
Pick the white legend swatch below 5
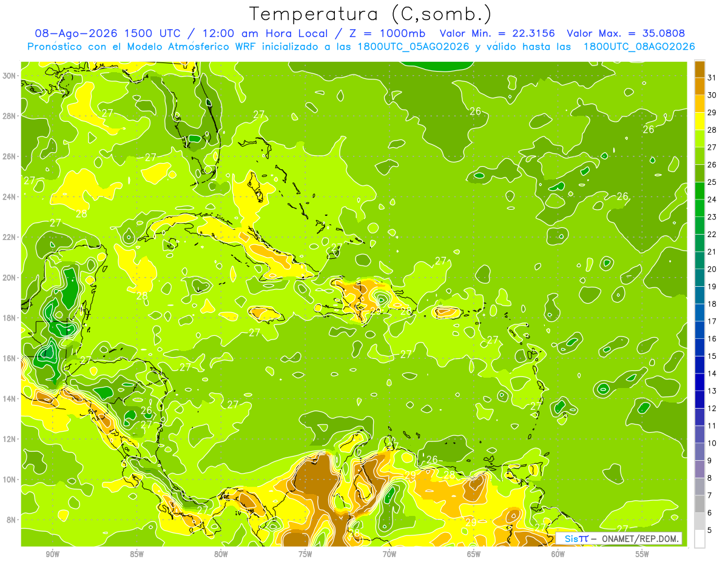coord(699,538)
